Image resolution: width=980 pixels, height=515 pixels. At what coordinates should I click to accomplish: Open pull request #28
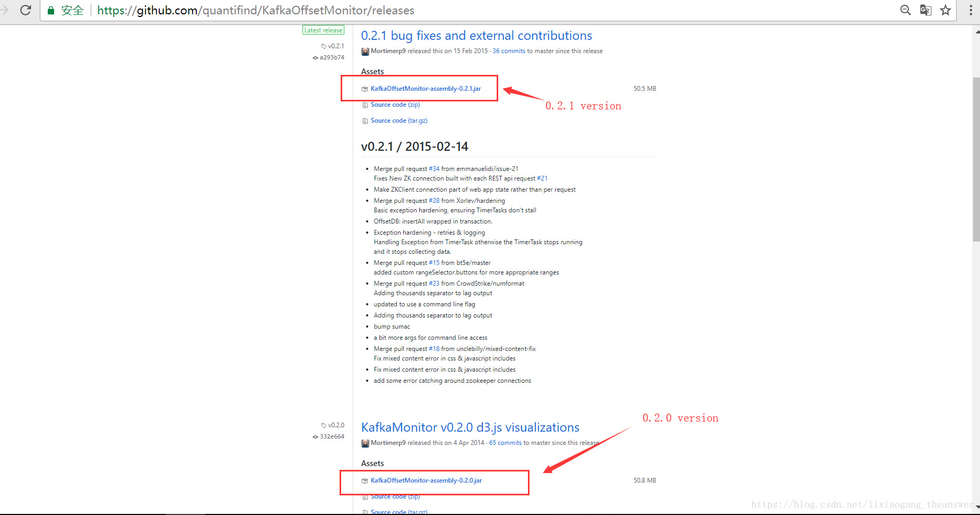tap(434, 201)
